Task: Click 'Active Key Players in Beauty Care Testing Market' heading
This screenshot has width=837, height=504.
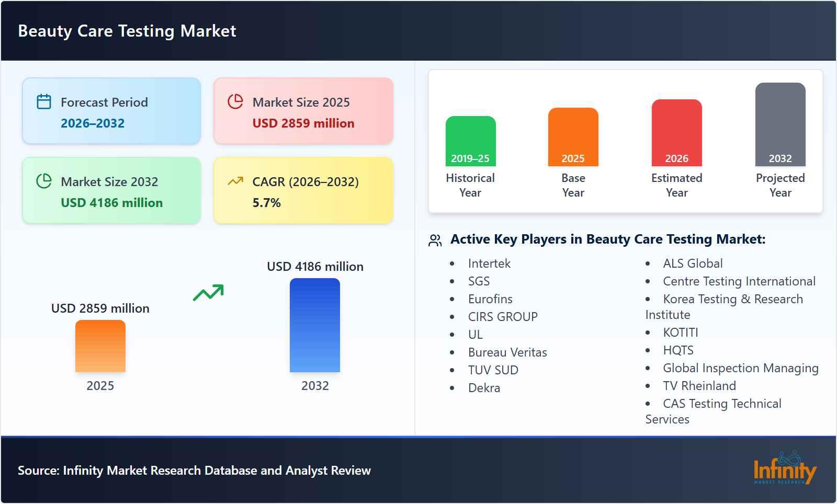Action: coord(608,239)
